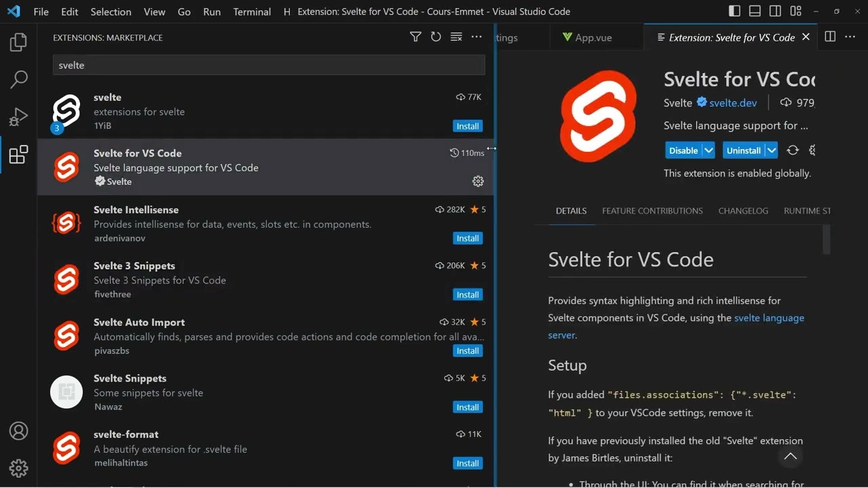Open the Selection menu
Image resolution: width=868 pixels, height=488 pixels.
tap(111, 12)
